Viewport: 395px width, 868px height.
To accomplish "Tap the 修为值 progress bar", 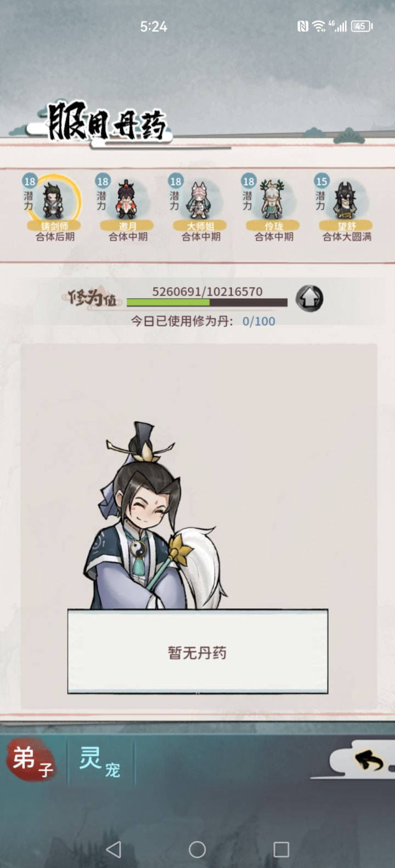I will click(207, 302).
